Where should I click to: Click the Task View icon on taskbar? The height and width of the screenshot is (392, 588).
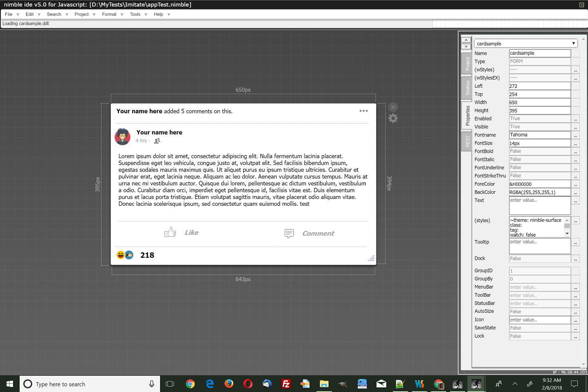click(170, 384)
